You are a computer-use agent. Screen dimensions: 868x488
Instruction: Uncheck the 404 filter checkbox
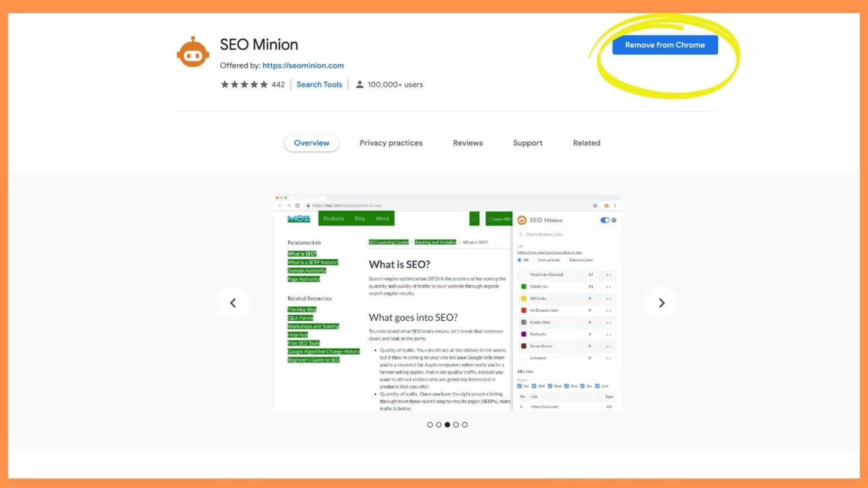coord(534,386)
